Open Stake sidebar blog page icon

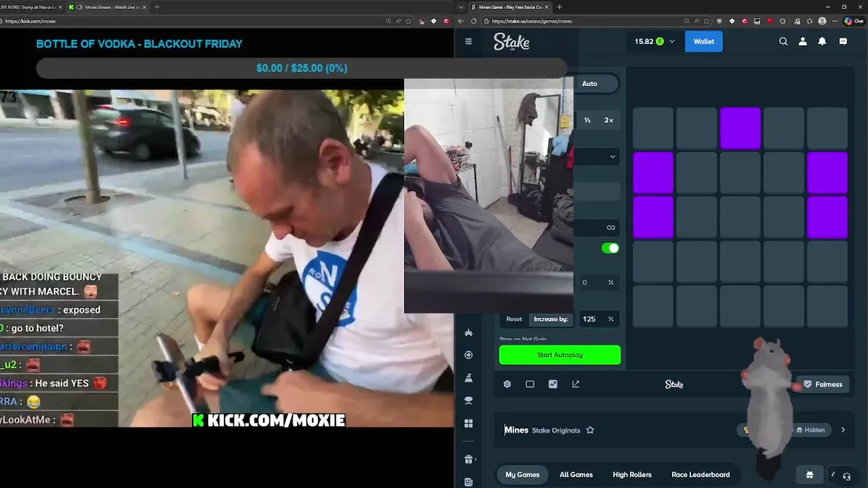pyautogui.click(x=468, y=482)
